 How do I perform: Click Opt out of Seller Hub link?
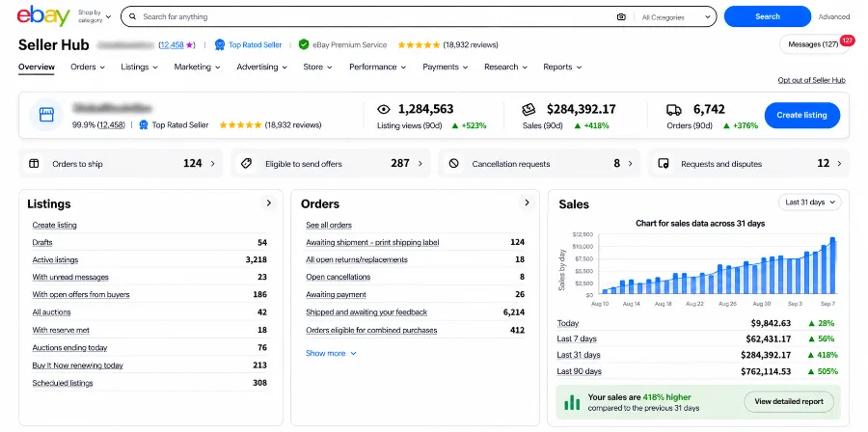pos(811,80)
